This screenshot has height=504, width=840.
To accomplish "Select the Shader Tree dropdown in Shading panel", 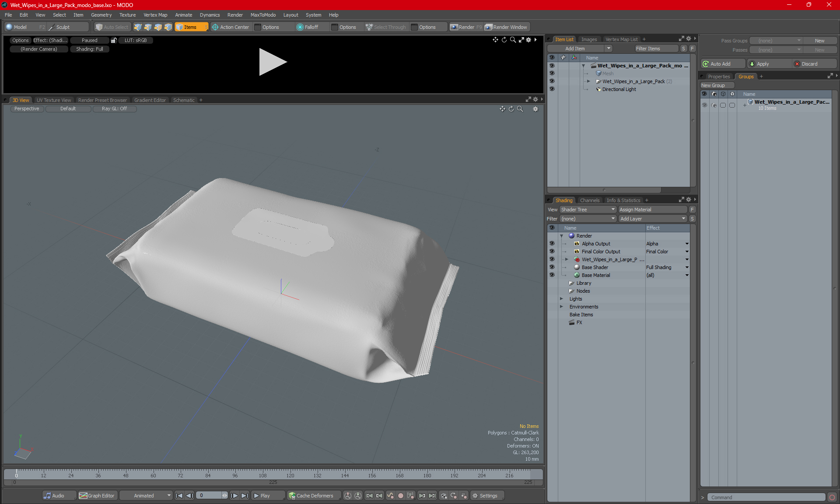I will pos(588,210).
